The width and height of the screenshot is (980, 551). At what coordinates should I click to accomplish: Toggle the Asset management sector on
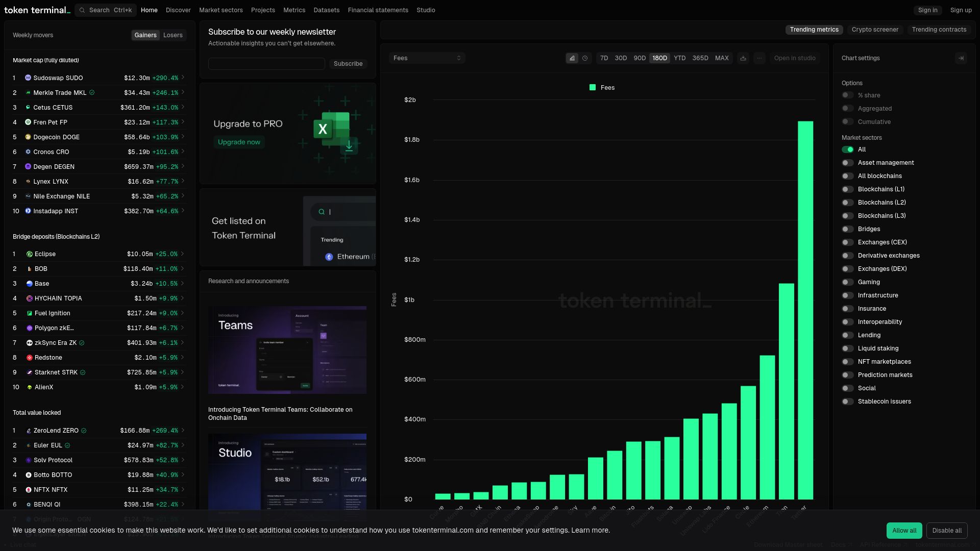pyautogui.click(x=848, y=163)
